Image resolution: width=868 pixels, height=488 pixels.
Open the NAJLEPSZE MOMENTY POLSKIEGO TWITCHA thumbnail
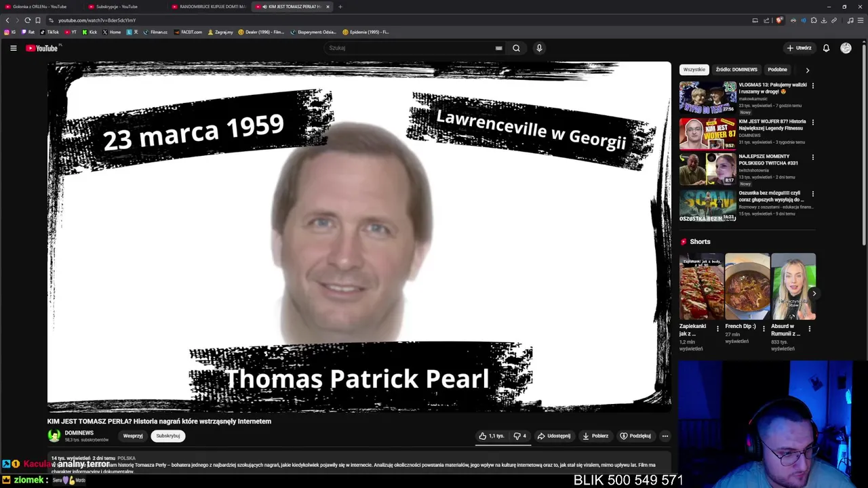707,169
